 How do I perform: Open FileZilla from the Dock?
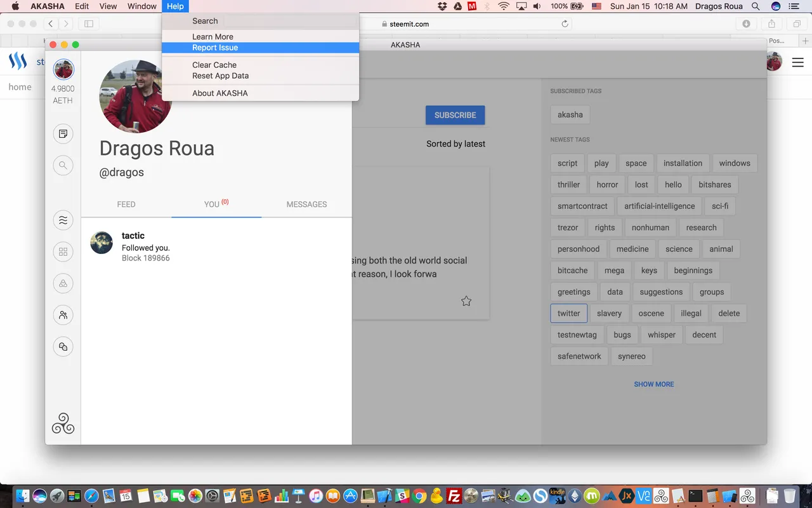[x=454, y=496]
